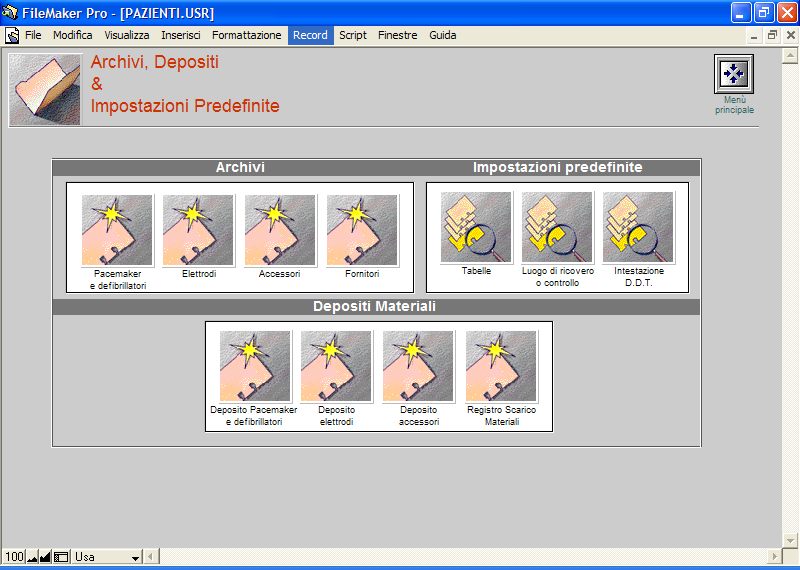Open the Record menu
Viewport: 800px width, 570px height.
310,35
